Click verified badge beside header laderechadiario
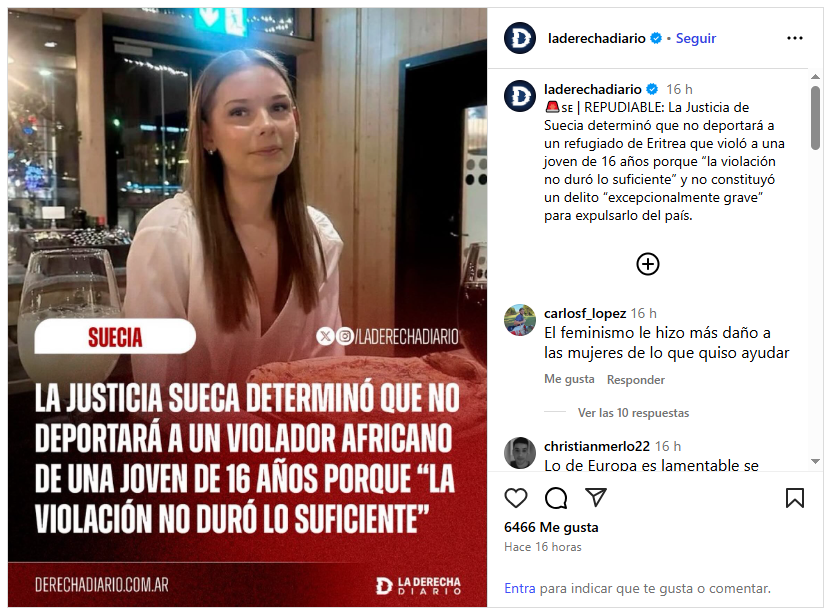This screenshot has height=613, width=831. (656, 38)
